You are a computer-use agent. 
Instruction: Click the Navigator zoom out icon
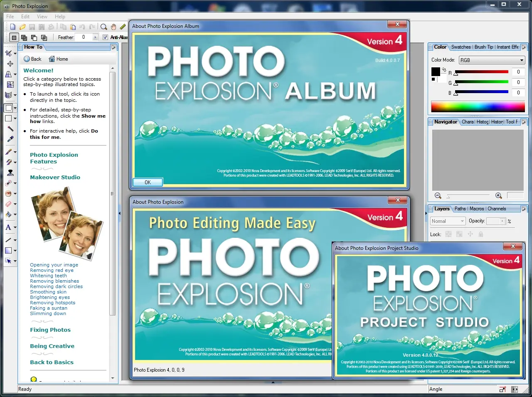coord(438,196)
